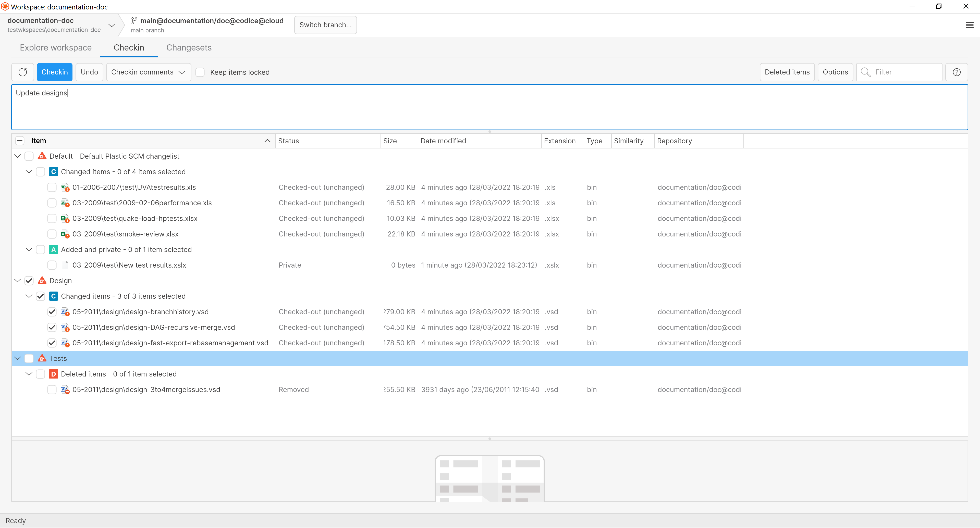Enable the Keep items locked checkbox
This screenshot has height=528, width=980.
pyautogui.click(x=200, y=72)
